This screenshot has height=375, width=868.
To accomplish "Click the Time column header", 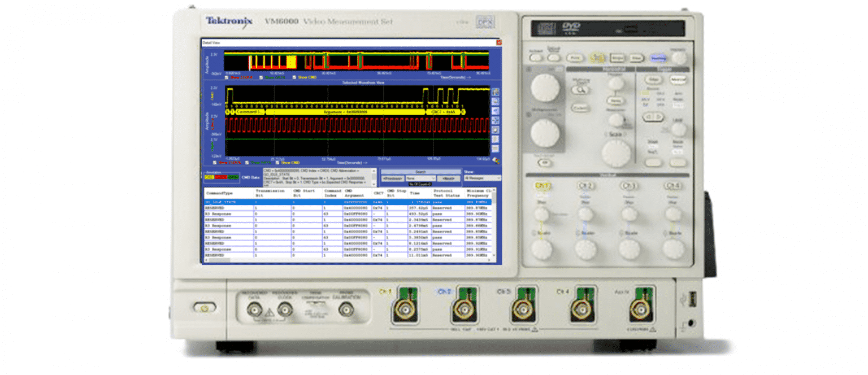I will 419,193.
